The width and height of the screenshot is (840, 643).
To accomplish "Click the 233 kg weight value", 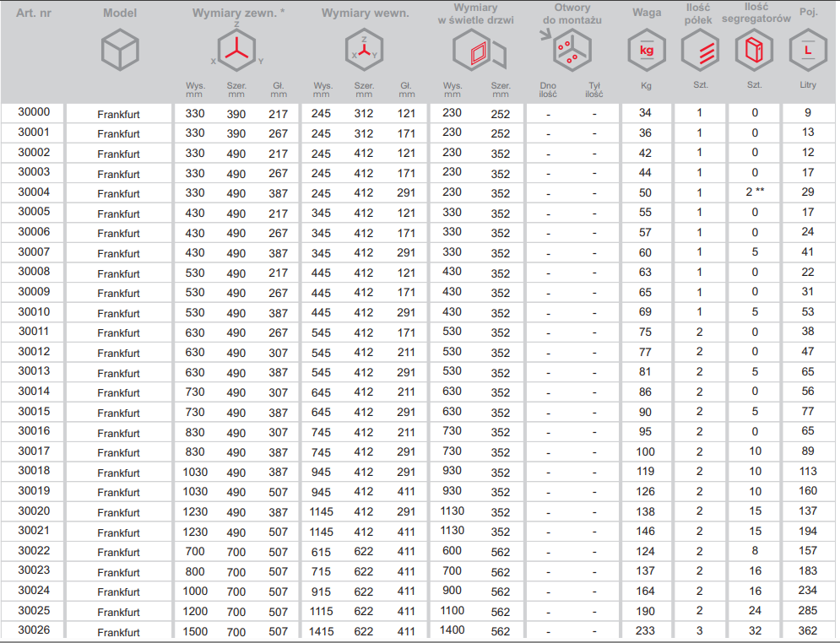I will tap(645, 631).
